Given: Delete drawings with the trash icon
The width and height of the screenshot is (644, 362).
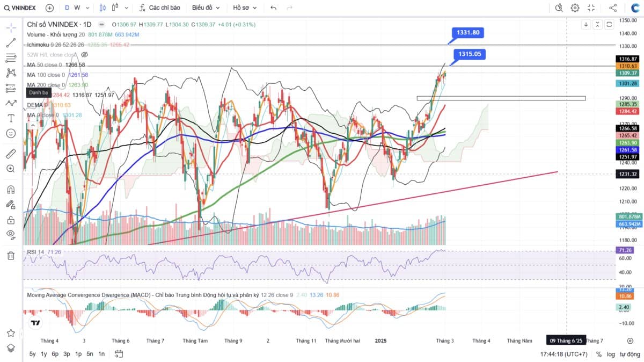Looking at the screenshot, I should pos(11,256).
